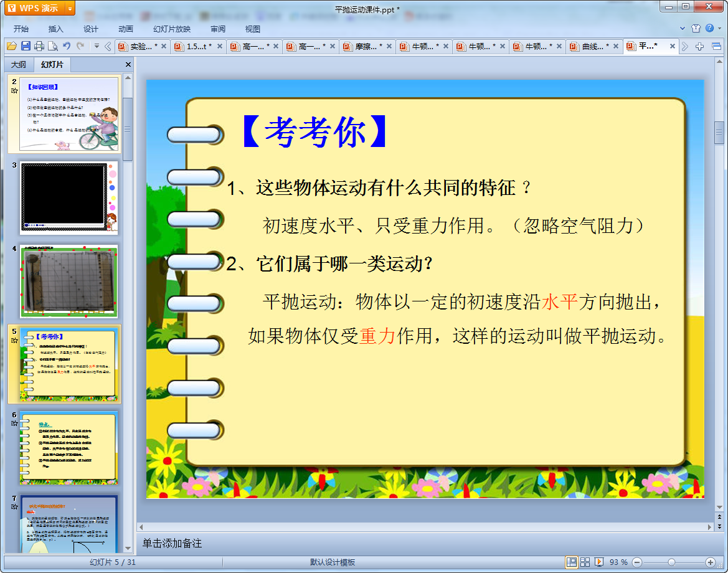Click the Print icon
This screenshot has width=728, height=573.
click(x=39, y=46)
